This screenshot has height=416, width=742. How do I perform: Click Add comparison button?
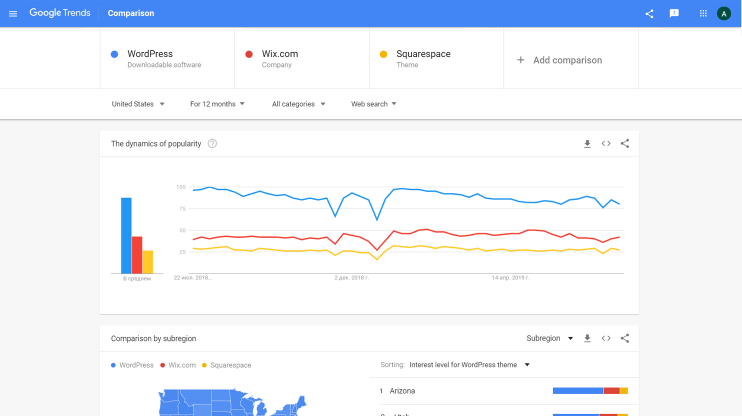[x=571, y=58]
